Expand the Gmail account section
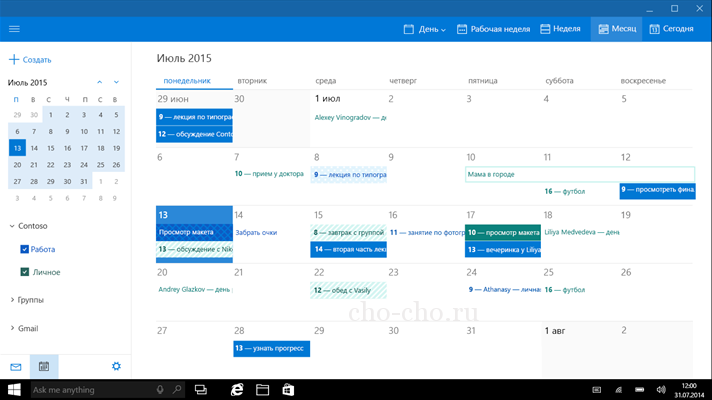 coord(12,328)
